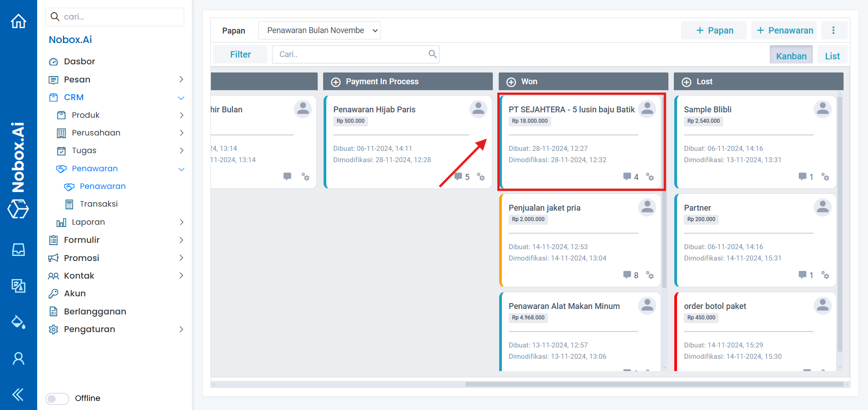Open Transaksi in the sidebar

click(99, 204)
